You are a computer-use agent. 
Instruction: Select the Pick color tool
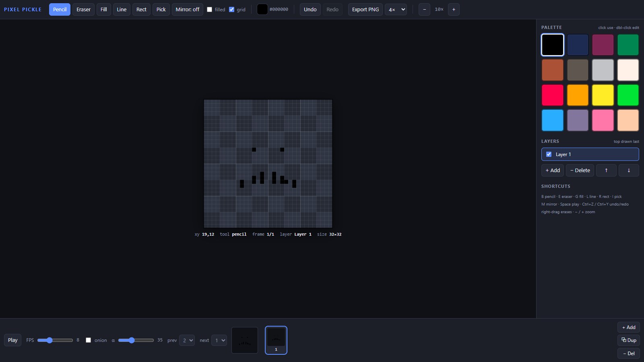pos(161,9)
